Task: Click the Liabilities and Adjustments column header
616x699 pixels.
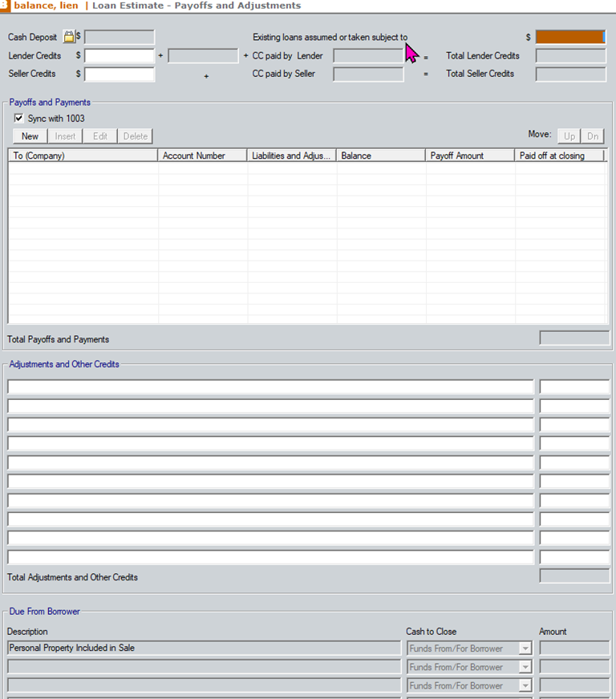Action: tap(291, 156)
